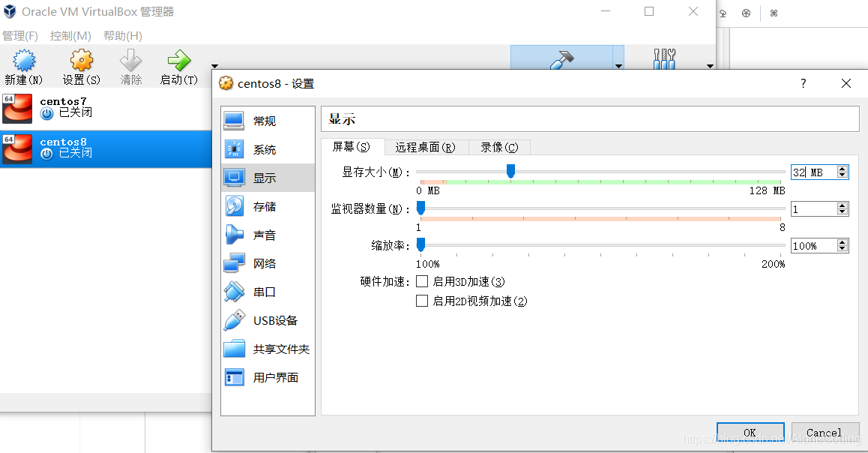Select the Machine Tools hammer icon
This screenshot has height=453, width=868.
562,58
